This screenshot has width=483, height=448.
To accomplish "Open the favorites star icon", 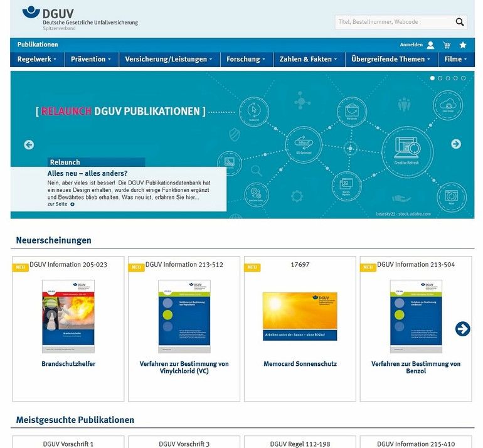I will (463, 45).
